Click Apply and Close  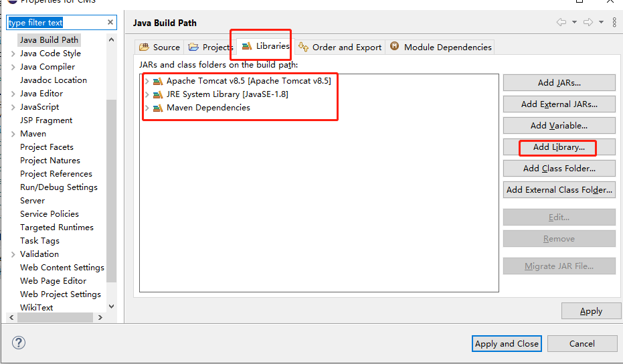point(507,344)
